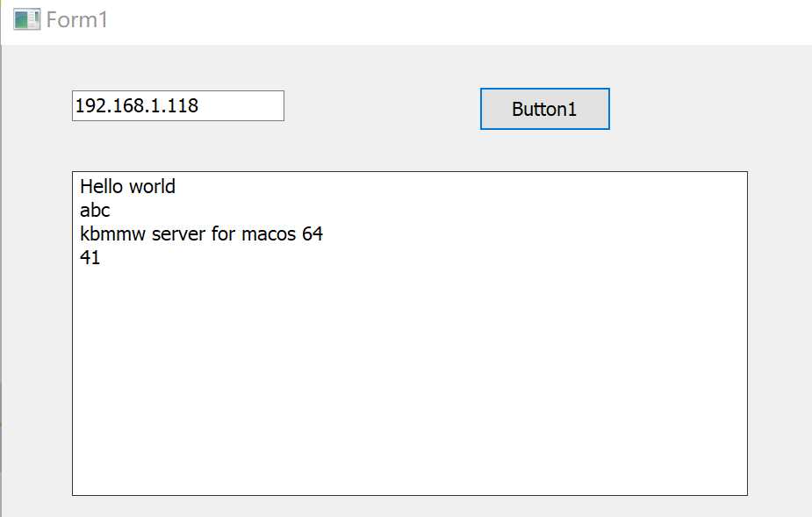The image size is (812, 517).
Task: Place cursor on the "41" line
Action: coord(90,258)
